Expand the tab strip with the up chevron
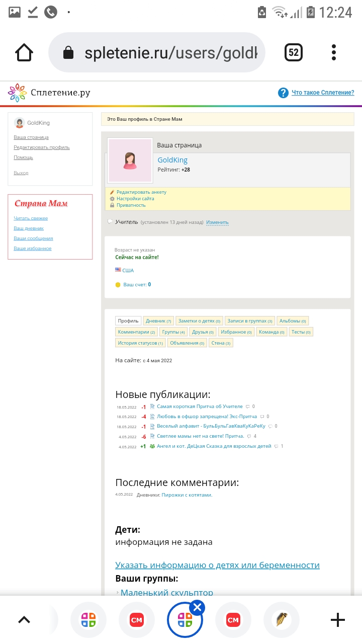 click(24, 620)
